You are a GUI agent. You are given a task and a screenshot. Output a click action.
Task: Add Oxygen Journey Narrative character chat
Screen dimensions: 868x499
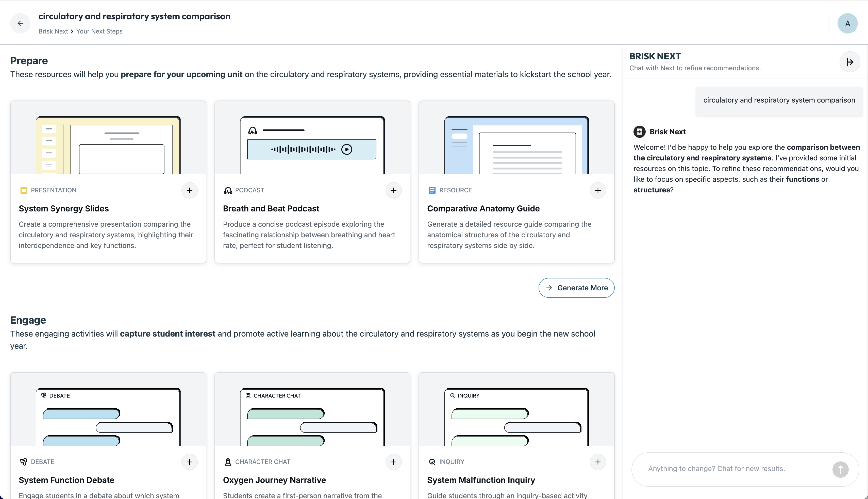click(x=393, y=462)
